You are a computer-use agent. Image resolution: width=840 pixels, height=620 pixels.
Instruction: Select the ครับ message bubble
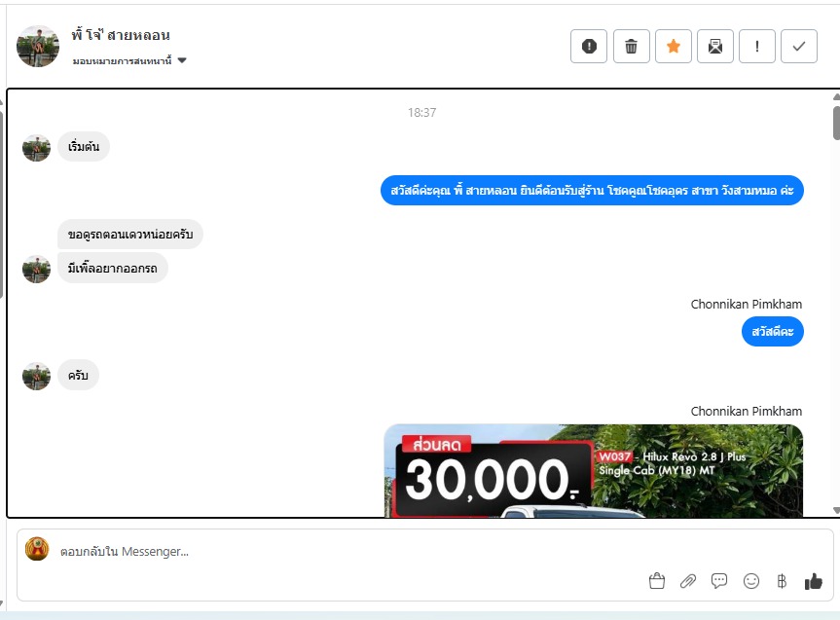click(x=78, y=375)
